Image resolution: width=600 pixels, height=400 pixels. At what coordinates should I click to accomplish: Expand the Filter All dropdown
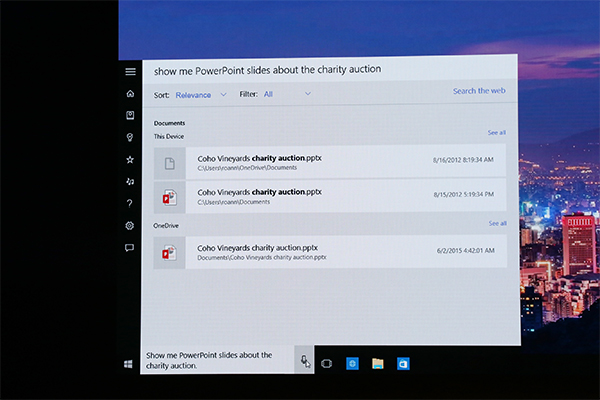coord(287,95)
